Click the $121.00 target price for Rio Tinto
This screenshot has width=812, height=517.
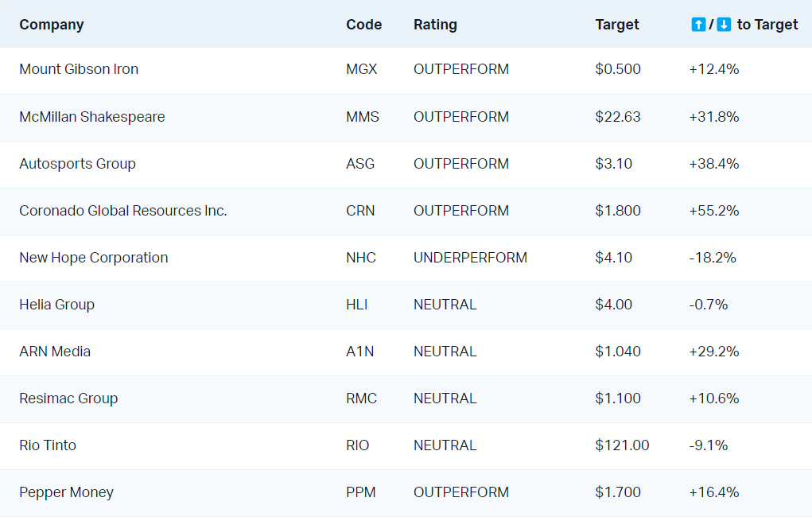coord(622,445)
